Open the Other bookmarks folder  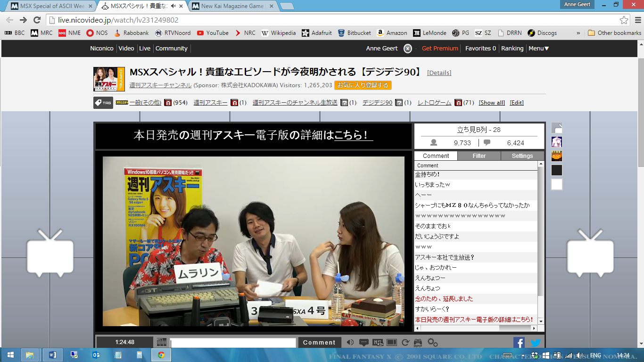615,33
